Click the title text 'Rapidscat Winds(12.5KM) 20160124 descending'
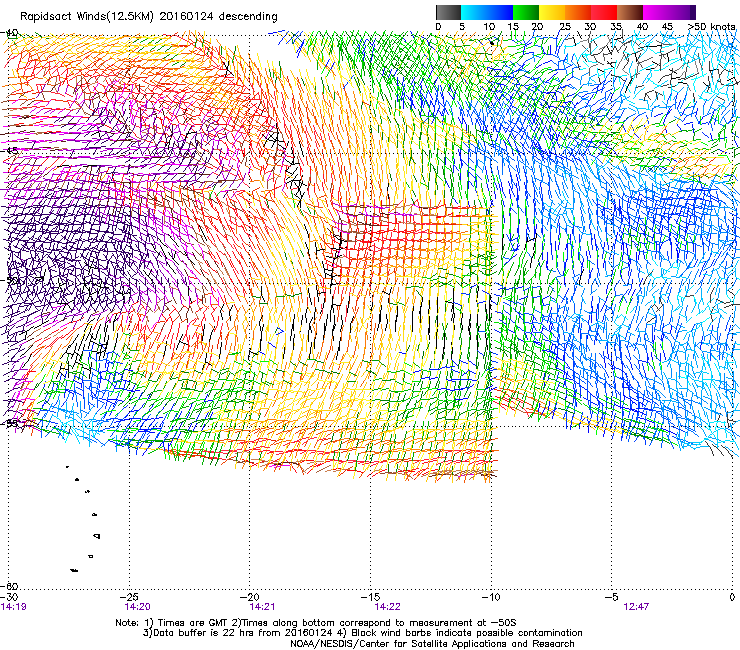This screenshot has height=650, width=740. 149,16
